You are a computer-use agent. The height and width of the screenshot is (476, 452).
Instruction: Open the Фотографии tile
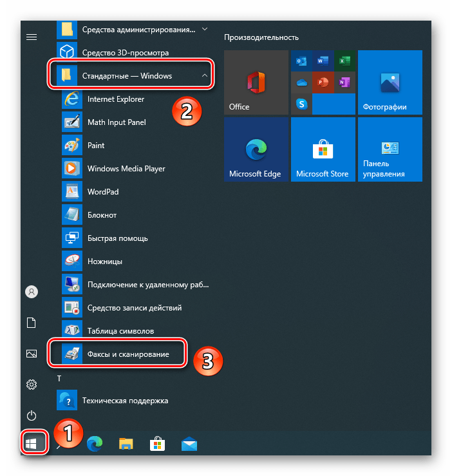(390, 82)
